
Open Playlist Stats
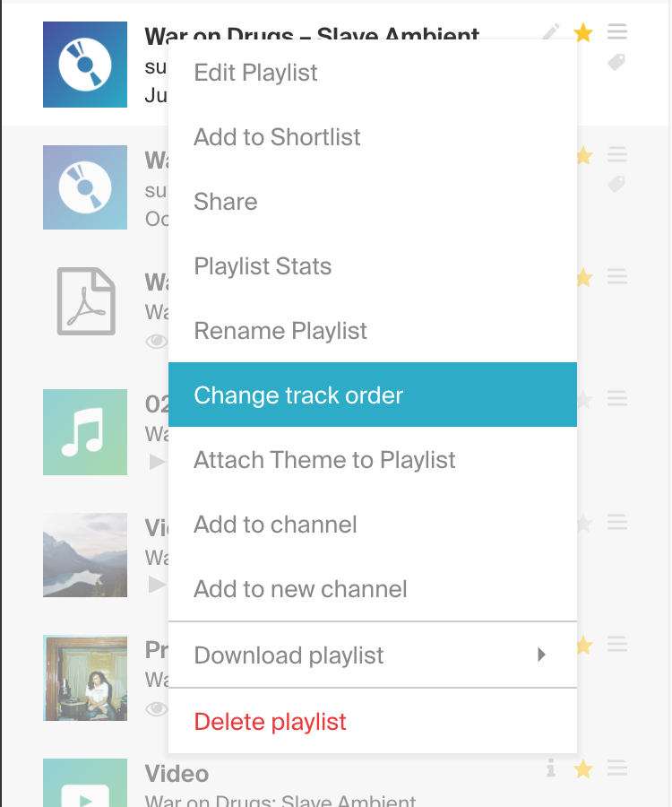[x=263, y=265]
